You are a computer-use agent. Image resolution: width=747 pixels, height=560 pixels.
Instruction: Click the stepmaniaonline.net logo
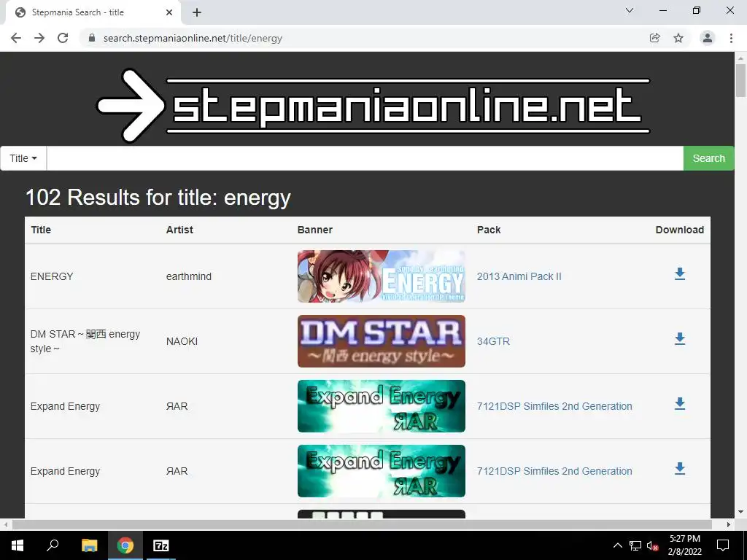pyautogui.click(x=373, y=105)
